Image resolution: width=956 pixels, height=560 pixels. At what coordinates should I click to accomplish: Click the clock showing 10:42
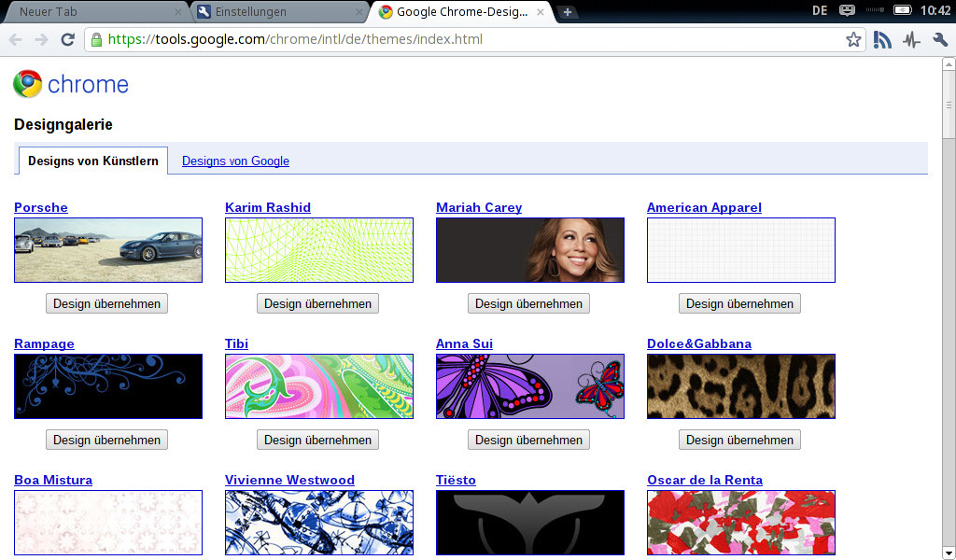(x=935, y=10)
